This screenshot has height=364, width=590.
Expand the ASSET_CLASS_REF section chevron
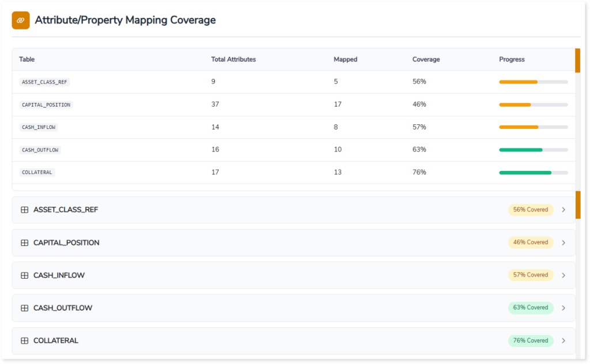[x=563, y=210]
